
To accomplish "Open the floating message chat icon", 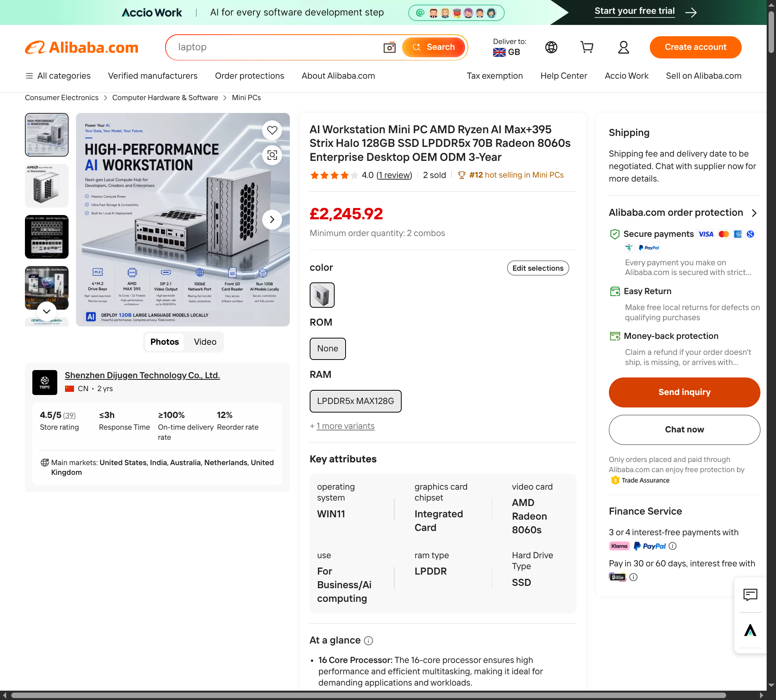I will click(x=750, y=595).
